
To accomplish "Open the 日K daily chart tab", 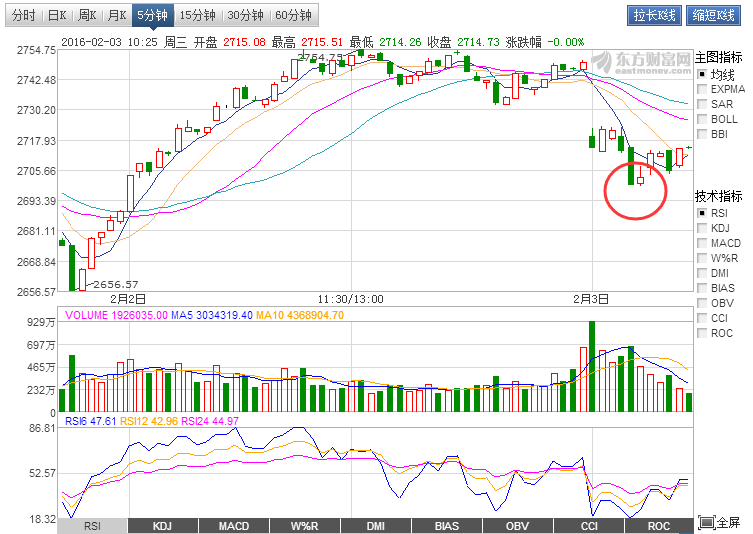I will 58,15.
